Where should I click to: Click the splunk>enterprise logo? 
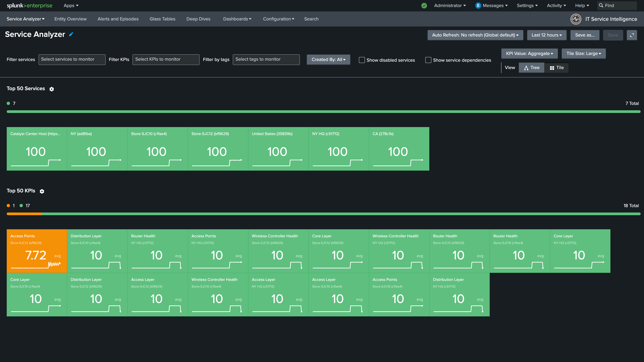tap(30, 6)
